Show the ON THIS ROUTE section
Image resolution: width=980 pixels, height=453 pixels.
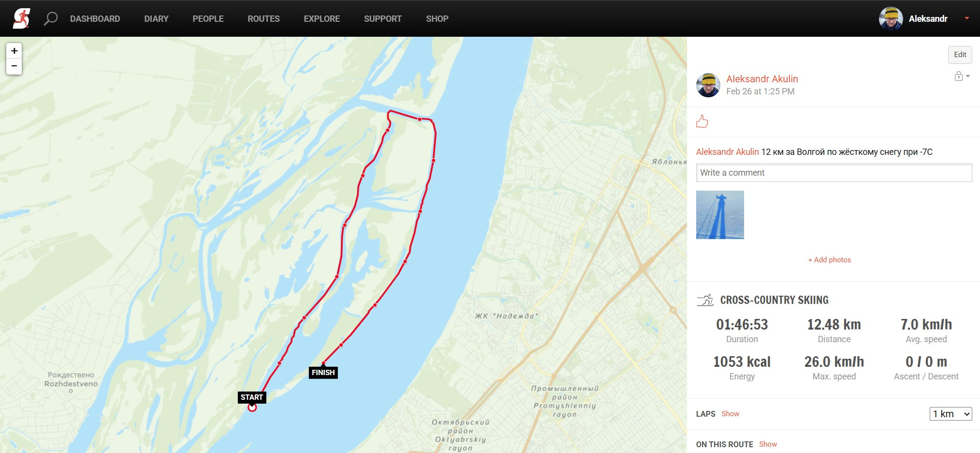(x=768, y=444)
